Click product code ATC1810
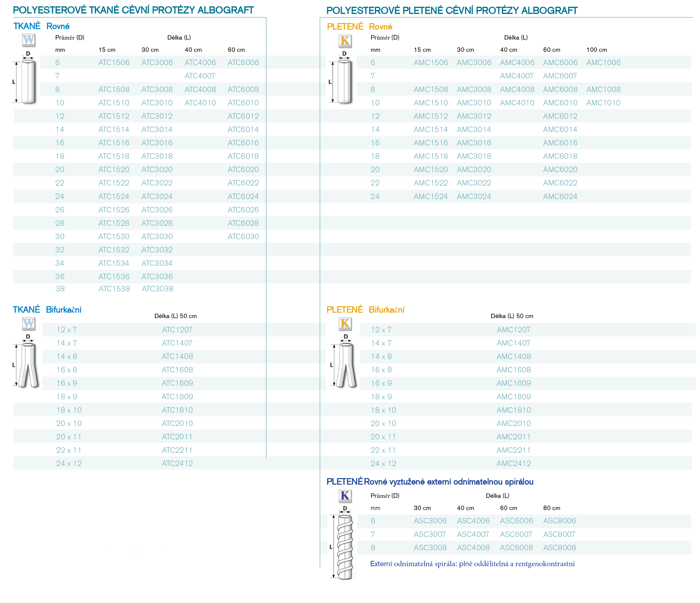The image size is (700, 603). 177,410
